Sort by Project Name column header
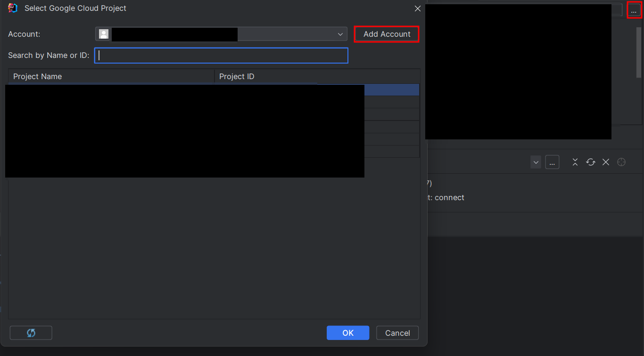This screenshot has height=356, width=644. pyautogui.click(x=111, y=76)
